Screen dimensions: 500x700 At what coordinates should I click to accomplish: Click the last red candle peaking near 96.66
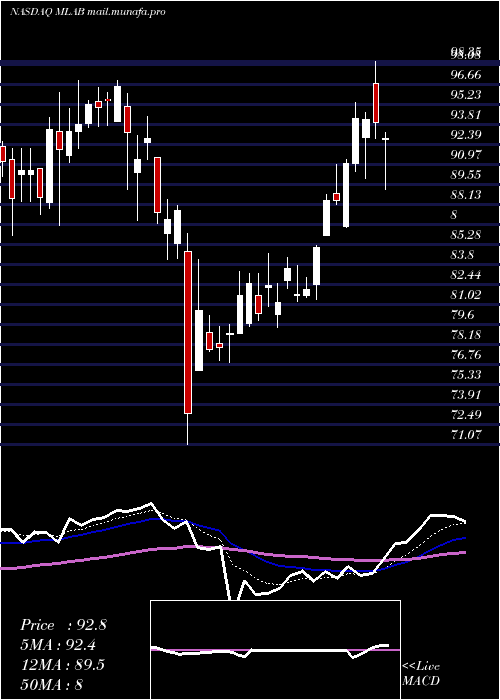click(376, 103)
